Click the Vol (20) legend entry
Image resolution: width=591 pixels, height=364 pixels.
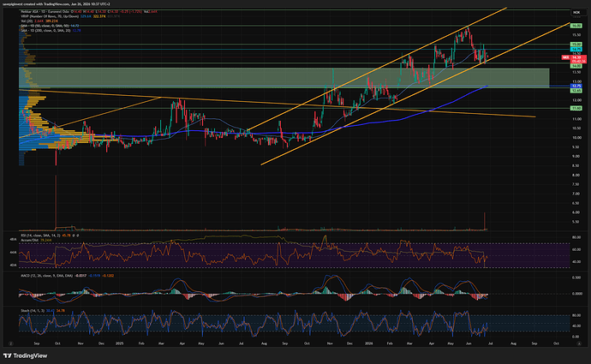pos(39,21)
